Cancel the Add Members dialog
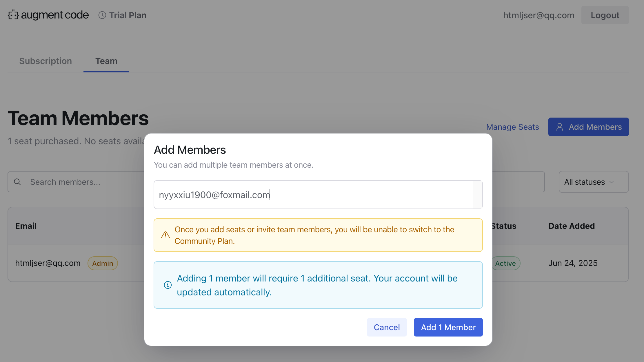This screenshot has width=644, height=362. tap(387, 327)
